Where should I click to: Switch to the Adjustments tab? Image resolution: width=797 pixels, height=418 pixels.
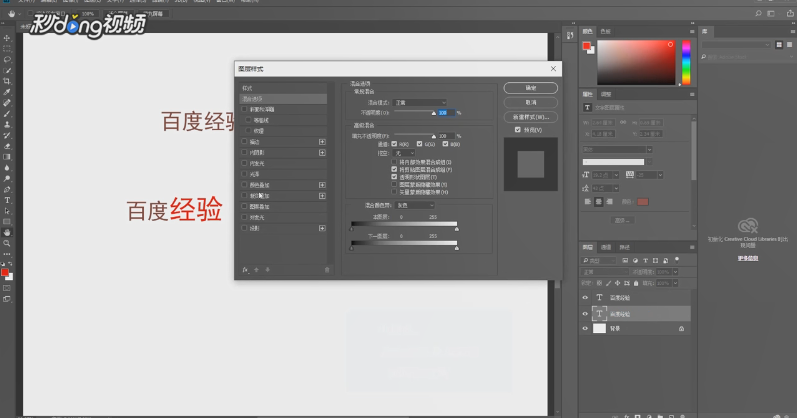tap(606, 94)
